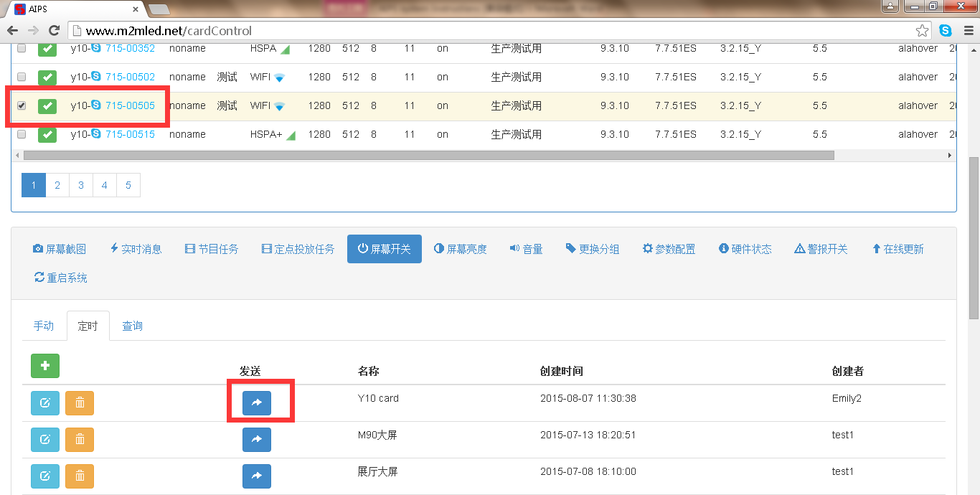Uncheck the checkbox for card 715-00505
This screenshot has height=495, width=980.
22,106
